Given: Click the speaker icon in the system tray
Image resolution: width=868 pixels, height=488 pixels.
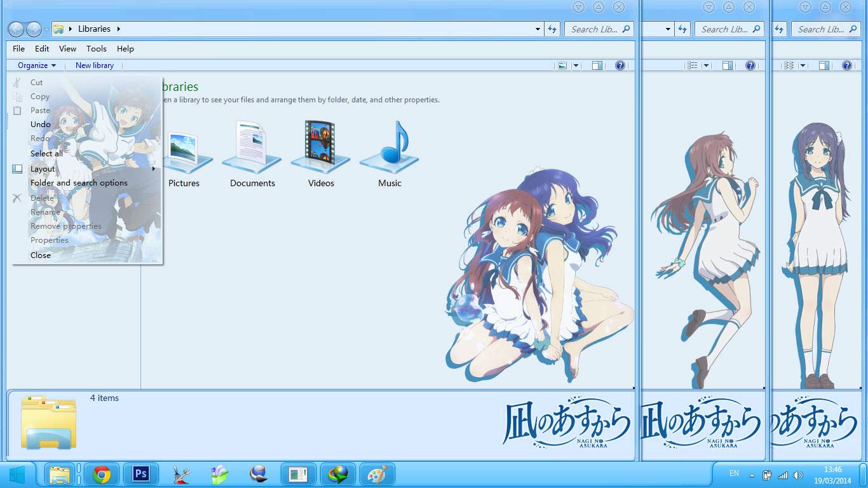Looking at the screenshot, I should 798,474.
